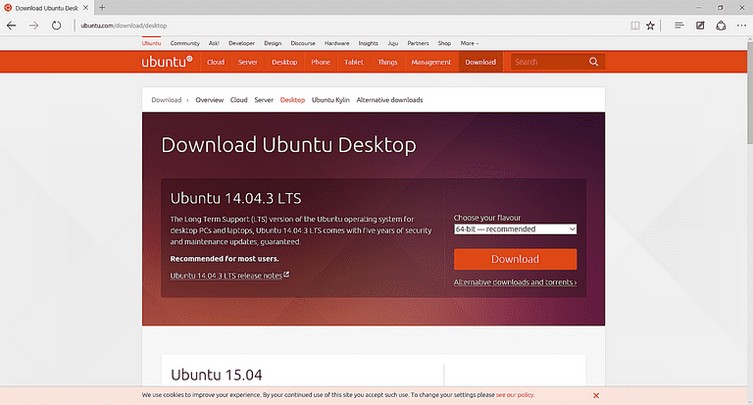Screen dimensions: 753x405
Task: Click the Download breadcrumb
Action: pos(166,100)
